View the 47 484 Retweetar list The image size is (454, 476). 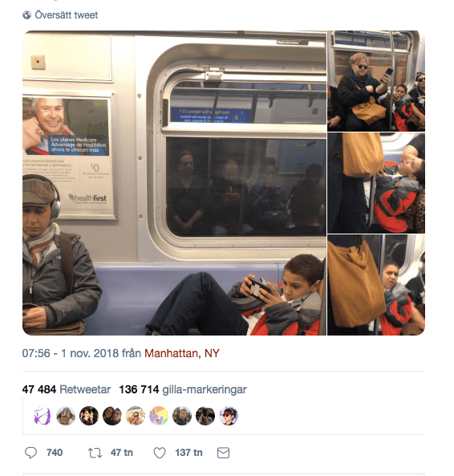66,389
